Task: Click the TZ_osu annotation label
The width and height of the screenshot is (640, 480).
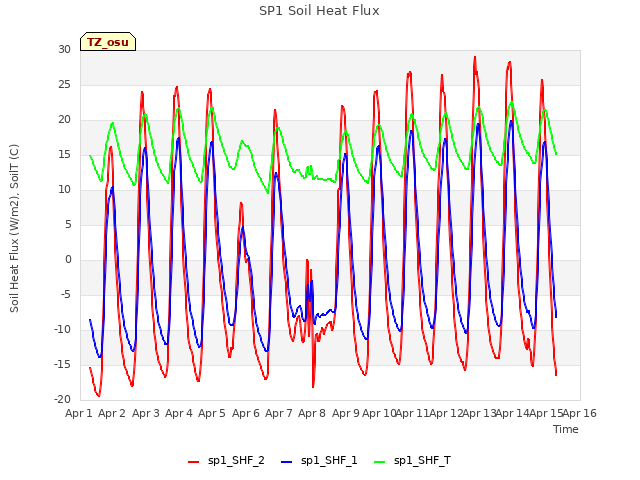Action: pyautogui.click(x=108, y=42)
